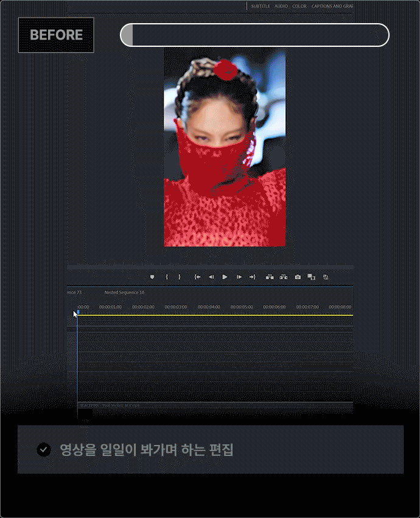Switch to the Nested Sequence 18 tab
This screenshot has width=420, height=518.
coord(124,292)
